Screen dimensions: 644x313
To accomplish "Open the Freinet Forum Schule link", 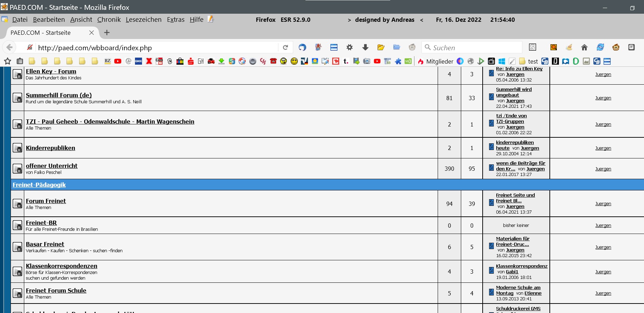I will pyautogui.click(x=56, y=291).
